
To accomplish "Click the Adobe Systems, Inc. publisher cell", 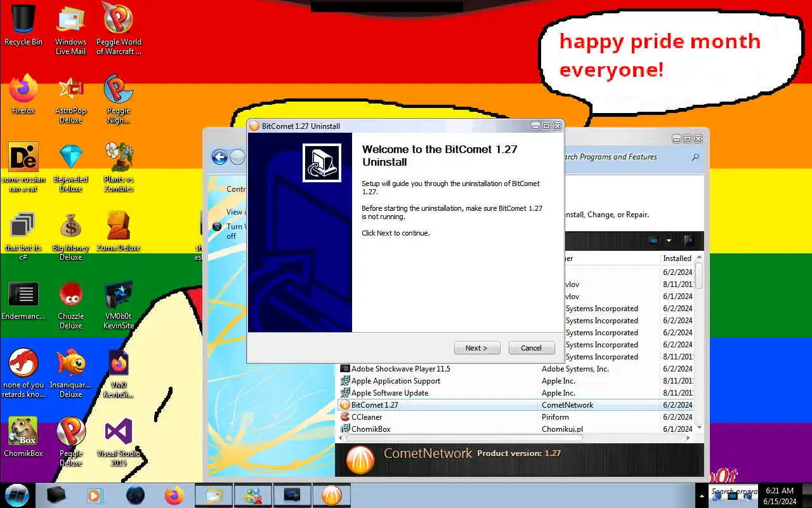I will click(575, 369).
